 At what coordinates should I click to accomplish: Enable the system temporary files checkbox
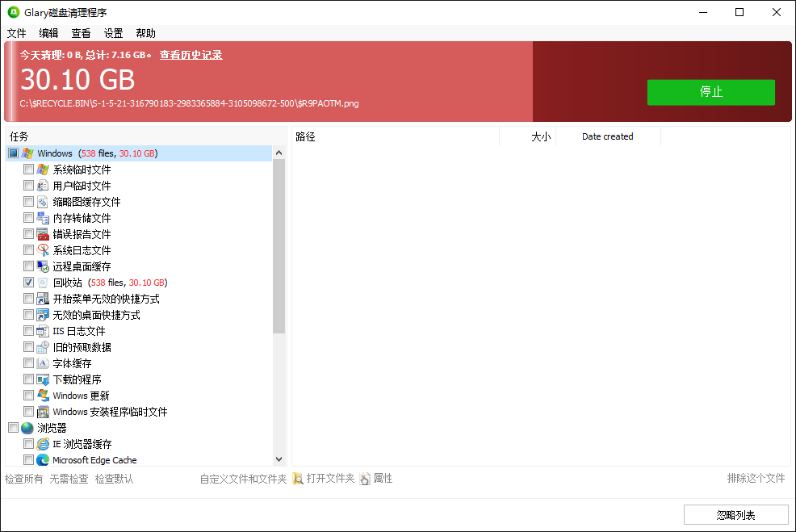tap(29, 170)
